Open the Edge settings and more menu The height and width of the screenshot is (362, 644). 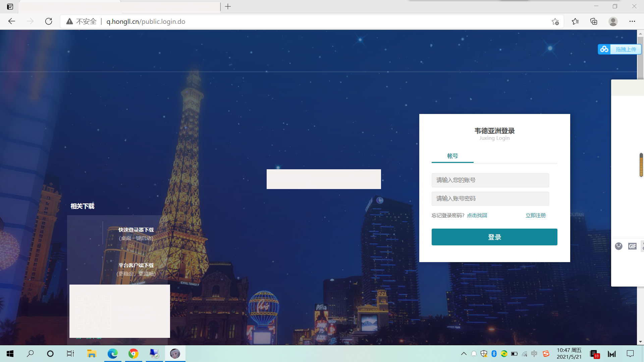click(x=632, y=21)
